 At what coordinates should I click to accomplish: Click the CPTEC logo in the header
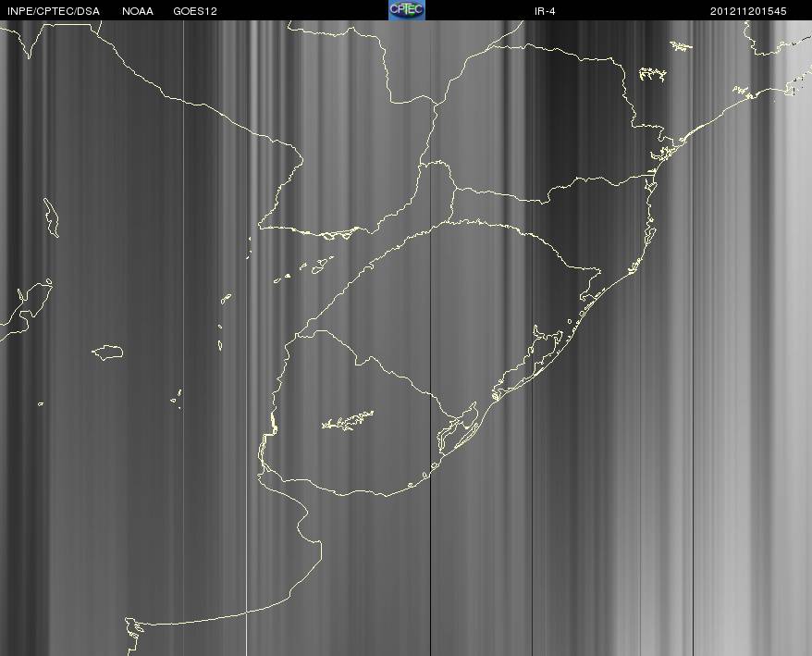pyautogui.click(x=407, y=10)
